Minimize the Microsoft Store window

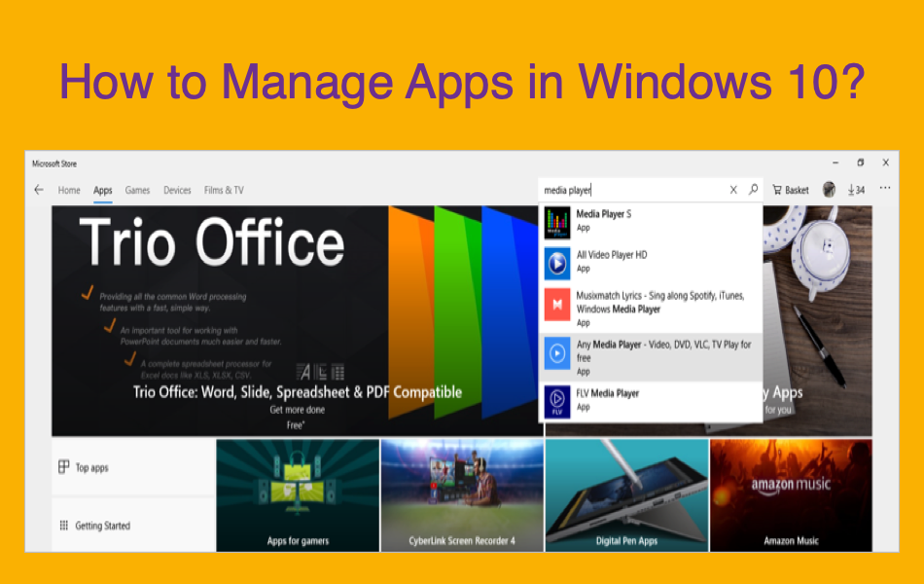pos(835,163)
